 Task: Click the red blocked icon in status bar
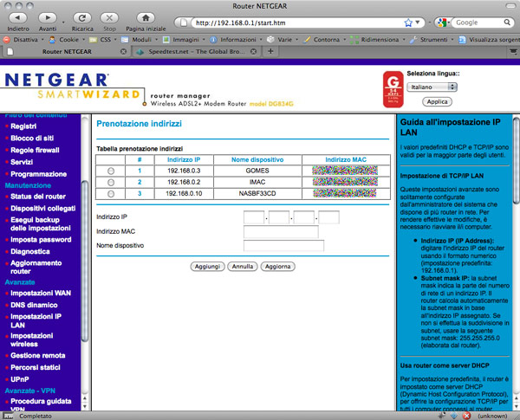point(466,416)
